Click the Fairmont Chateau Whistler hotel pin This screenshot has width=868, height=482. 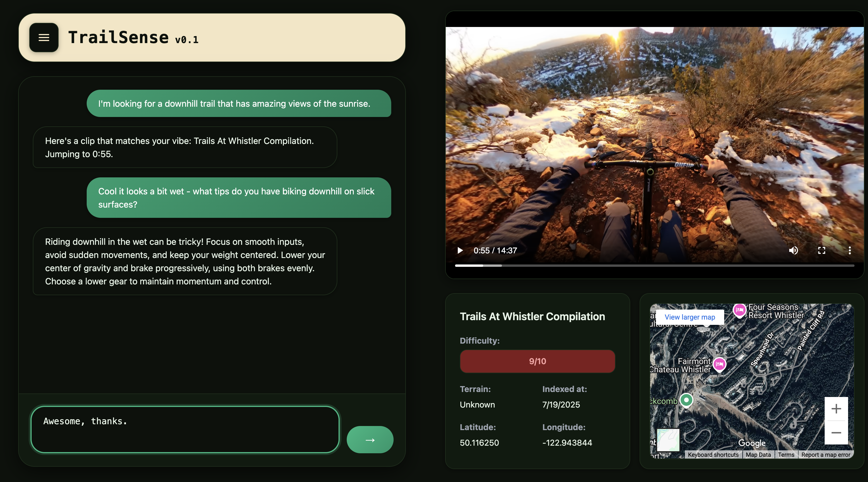[x=720, y=364]
